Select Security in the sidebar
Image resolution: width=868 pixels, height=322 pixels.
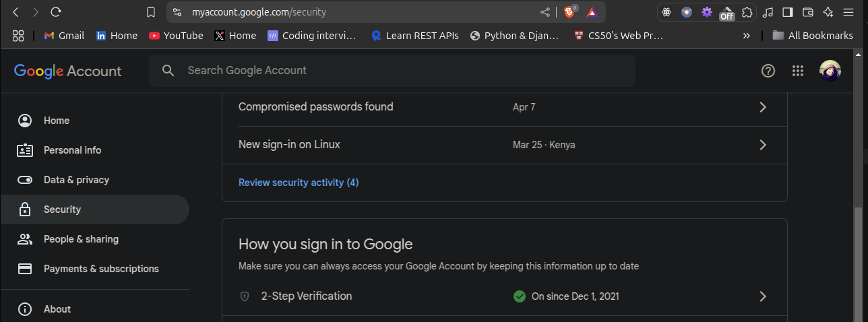(x=95, y=210)
